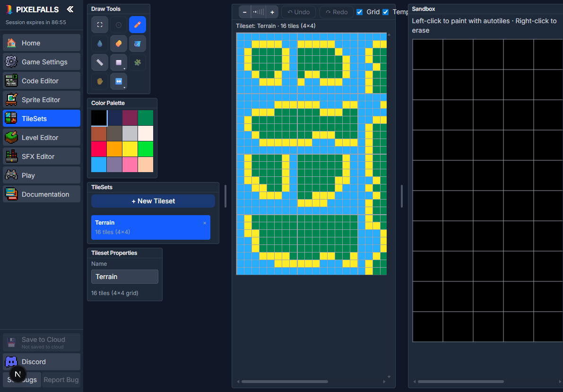Click the Play gamepad icon
Screen dimensions: 563x392
coord(11,175)
